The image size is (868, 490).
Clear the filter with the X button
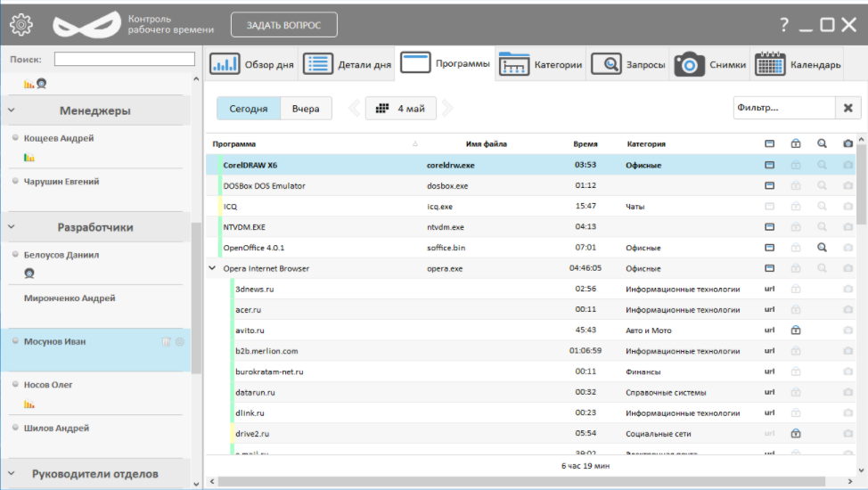click(x=848, y=108)
